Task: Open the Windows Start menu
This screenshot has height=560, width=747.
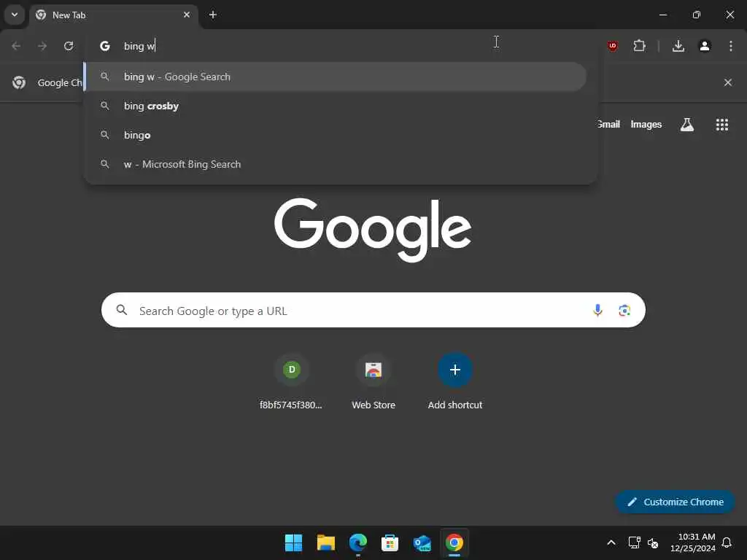Action: (x=293, y=542)
